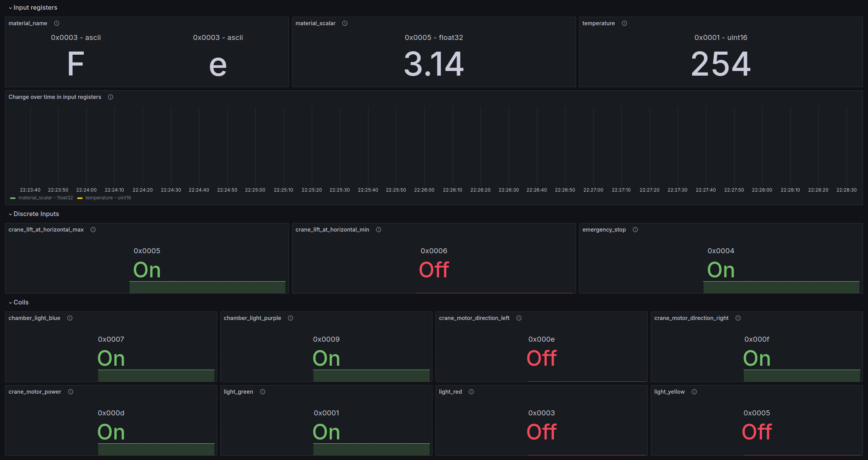Click info icon for Change over time panel
The height and width of the screenshot is (460, 868).
point(111,97)
